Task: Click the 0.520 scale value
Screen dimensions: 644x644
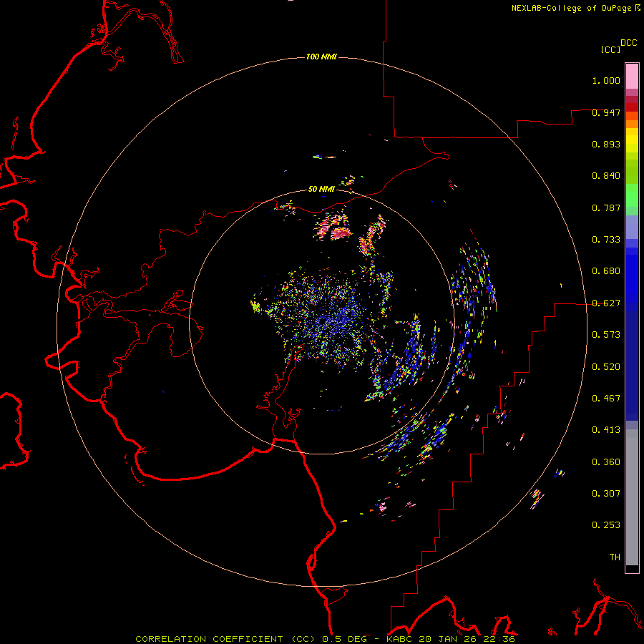Action: (x=606, y=367)
